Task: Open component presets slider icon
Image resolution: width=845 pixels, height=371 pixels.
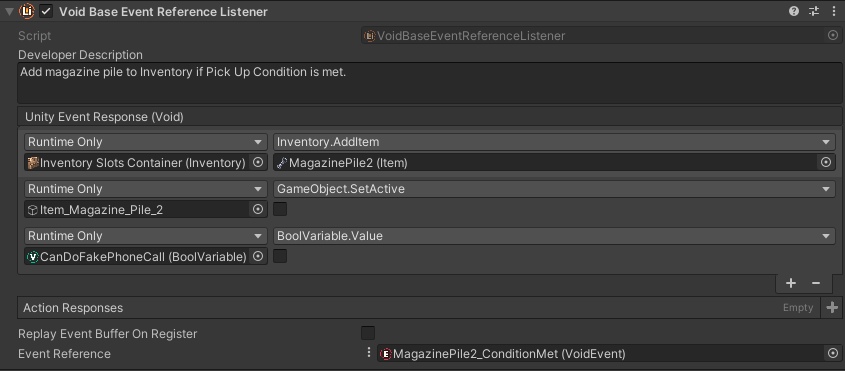Action: click(814, 11)
